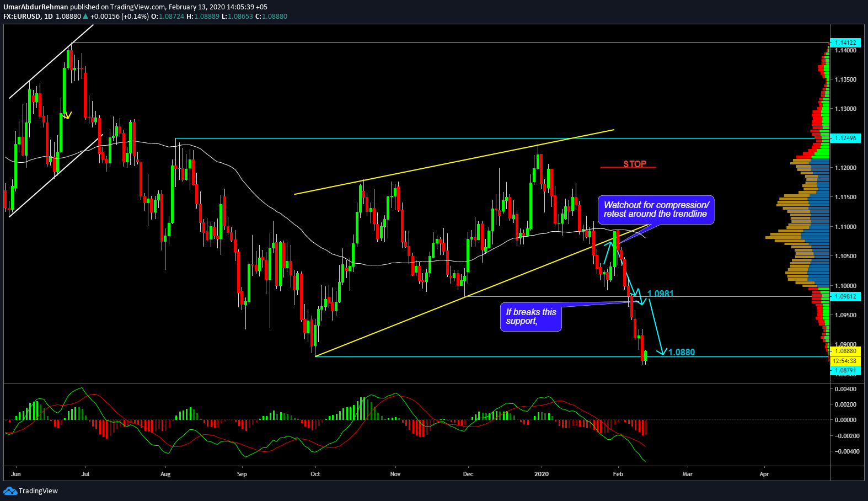Click the O:1.08724 open value

(x=168, y=17)
